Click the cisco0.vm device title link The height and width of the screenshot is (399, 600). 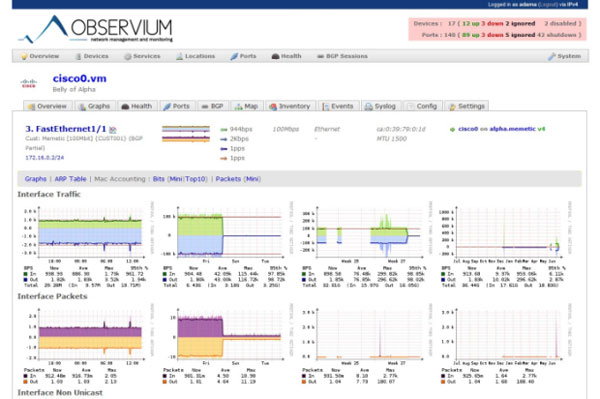click(80, 78)
